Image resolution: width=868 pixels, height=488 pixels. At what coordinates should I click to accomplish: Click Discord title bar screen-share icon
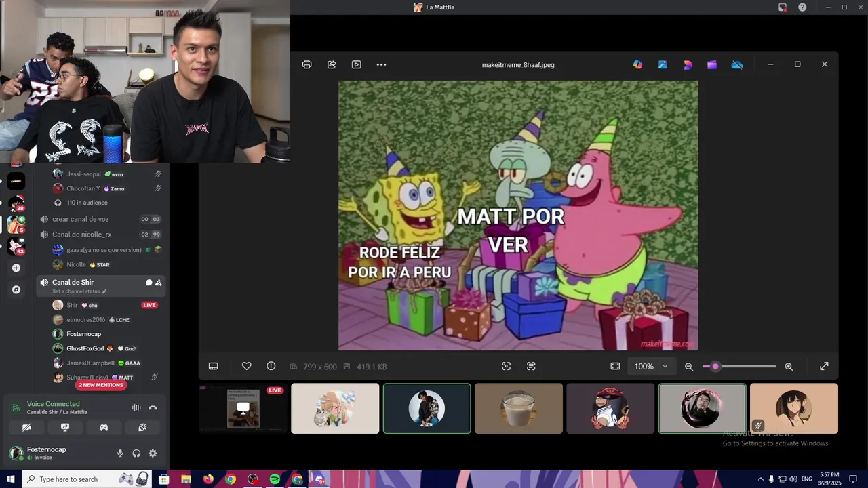click(783, 7)
